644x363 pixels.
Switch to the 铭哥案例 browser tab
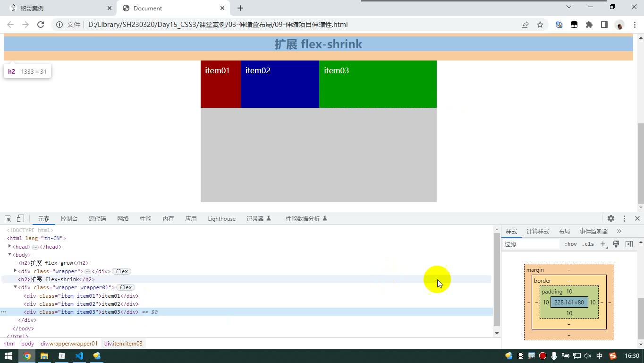click(59, 8)
